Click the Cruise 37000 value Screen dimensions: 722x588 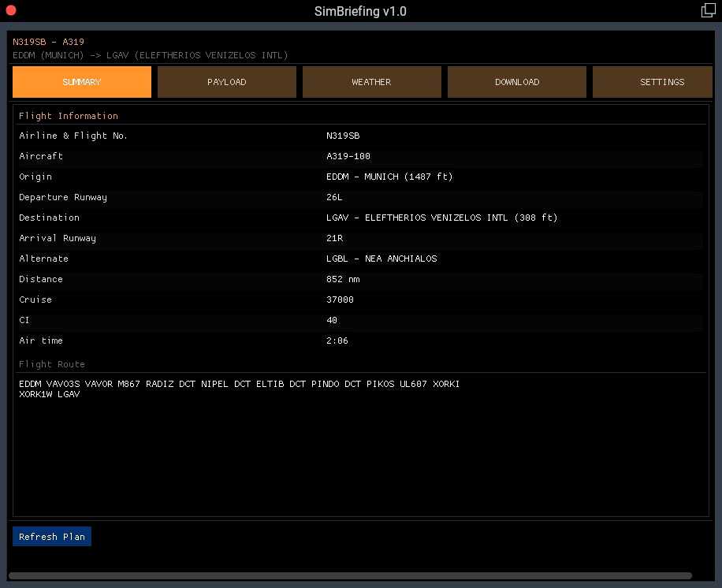pyautogui.click(x=339, y=300)
